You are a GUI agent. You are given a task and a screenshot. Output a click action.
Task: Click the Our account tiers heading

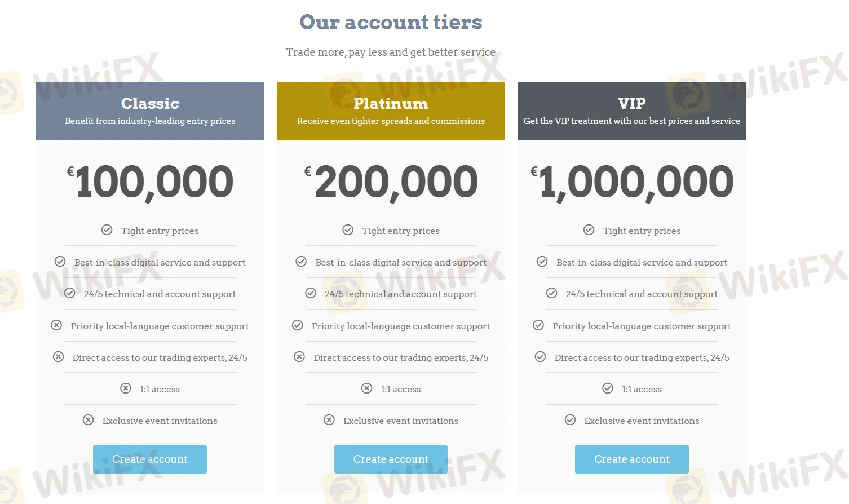coord(391,23)
